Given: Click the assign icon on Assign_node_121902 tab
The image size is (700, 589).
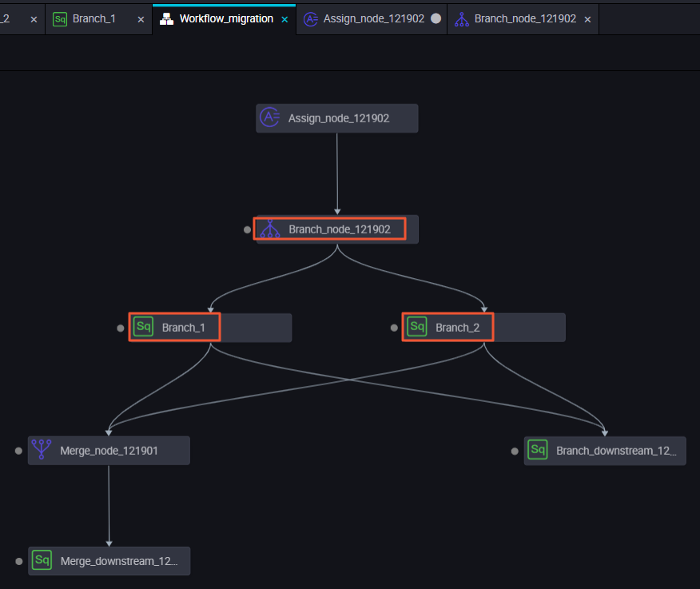Looking at the screenshot, I should [x=311, y=18].
